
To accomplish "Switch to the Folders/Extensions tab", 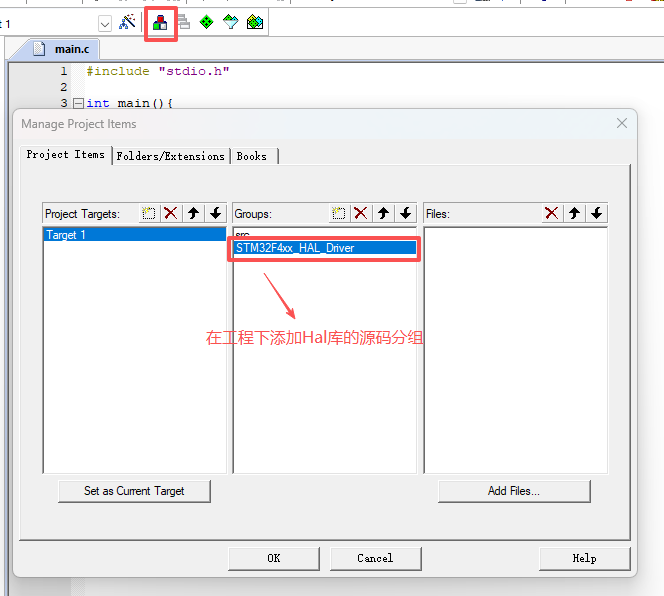I will pos(171,156).
